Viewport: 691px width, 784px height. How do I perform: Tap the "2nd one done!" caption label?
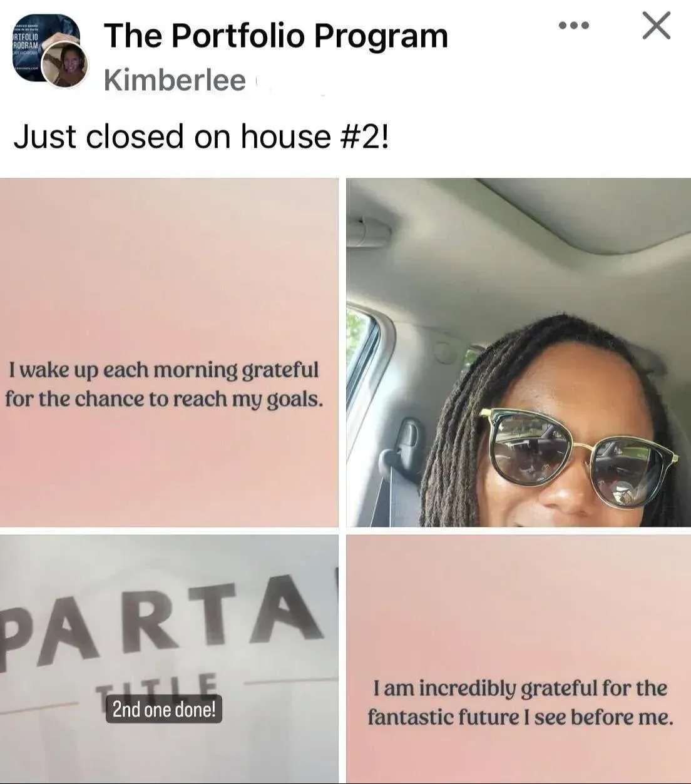point(164,709)
